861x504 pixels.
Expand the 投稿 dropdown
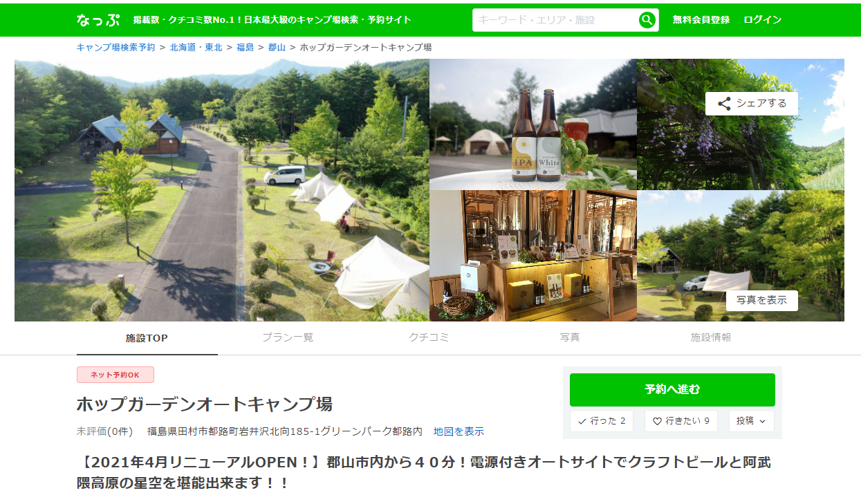click(x=752, y=421)
